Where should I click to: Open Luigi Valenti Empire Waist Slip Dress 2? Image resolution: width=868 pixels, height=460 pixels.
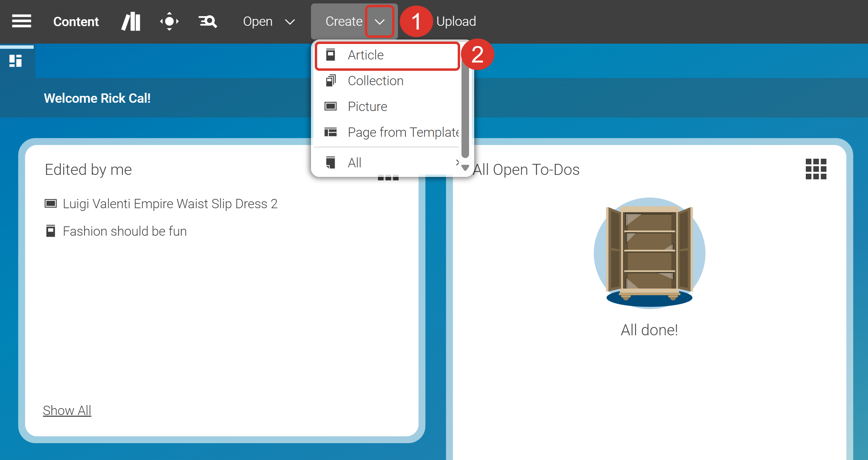coord(170,204)
